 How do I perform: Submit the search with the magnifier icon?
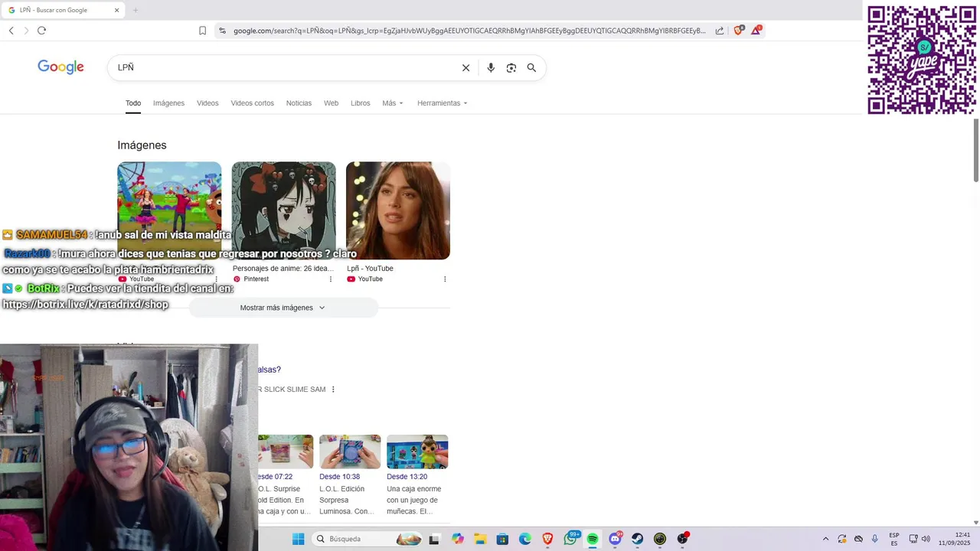coord(531,67)
